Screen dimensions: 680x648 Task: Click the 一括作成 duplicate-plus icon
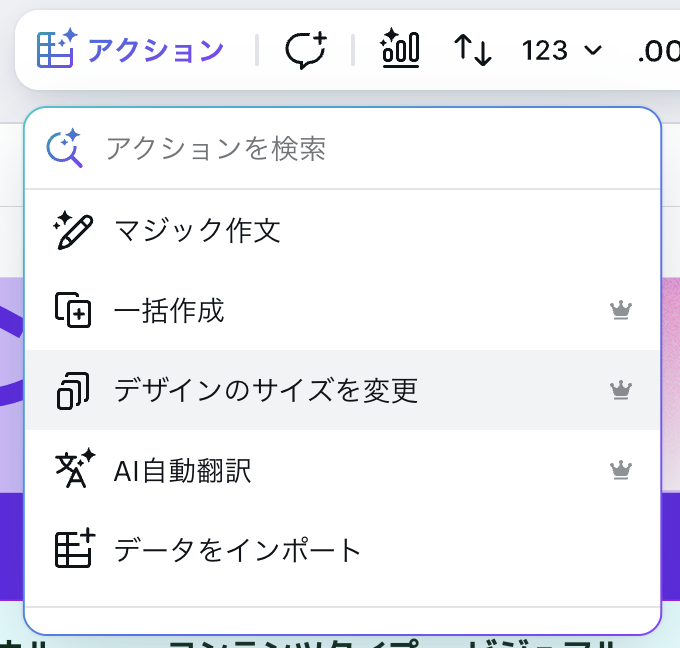(x=73, y=310)
